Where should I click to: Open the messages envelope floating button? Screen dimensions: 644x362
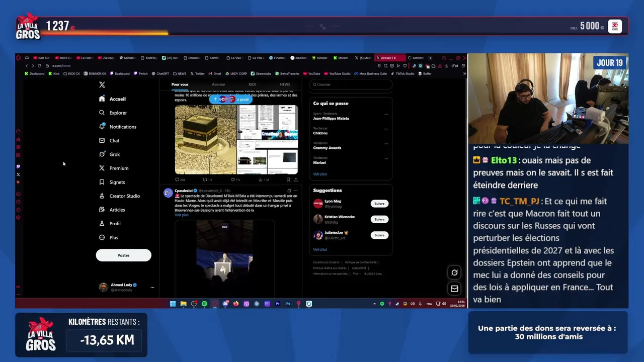[454, 289]
